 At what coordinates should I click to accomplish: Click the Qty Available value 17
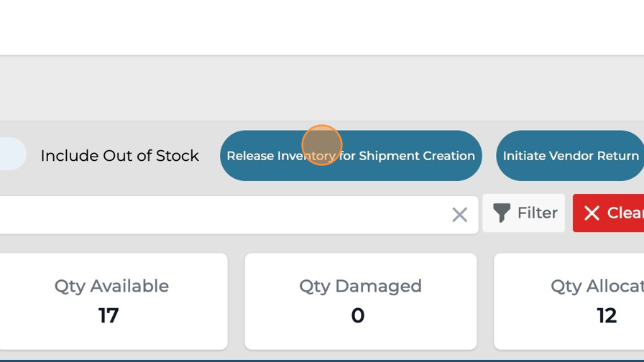point(109,316)
